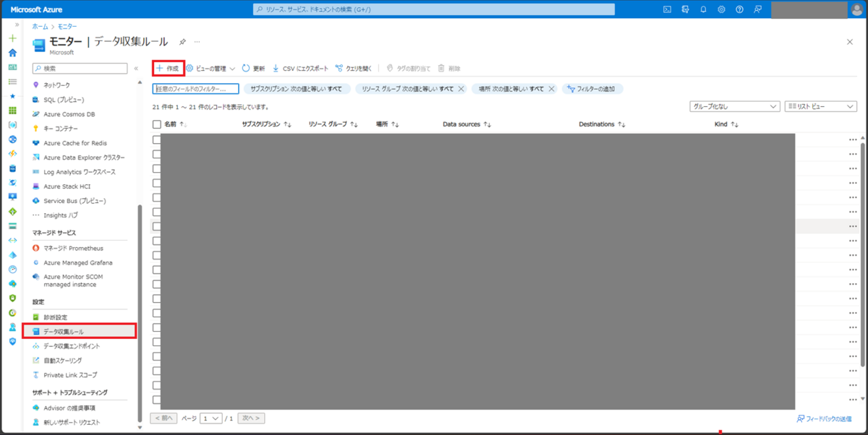Screen dimensions: 868x435
Task: Sort by the 名前 column
Action: (x=175, y=124)
